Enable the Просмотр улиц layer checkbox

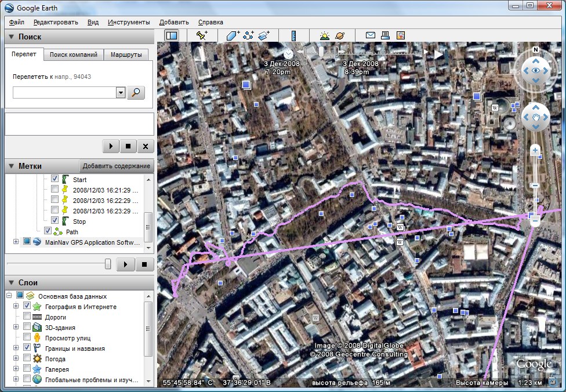tap(27, 337)
